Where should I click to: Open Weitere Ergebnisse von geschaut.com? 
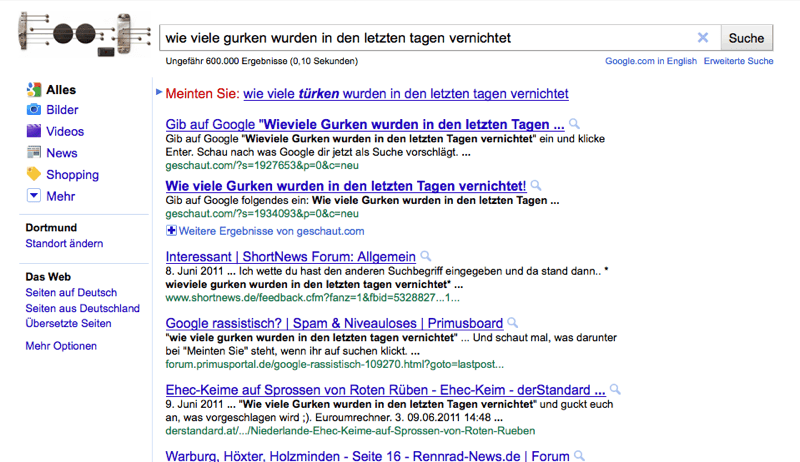(x=271, y=232)
